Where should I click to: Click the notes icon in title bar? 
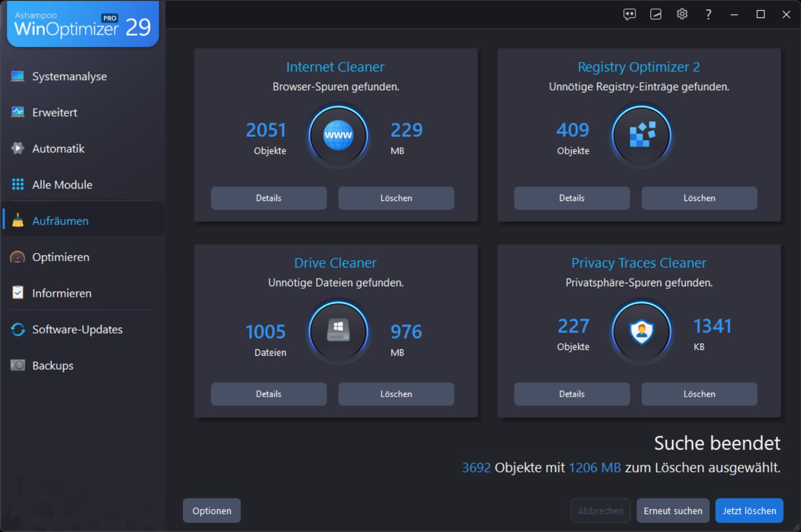pos(655,14)
